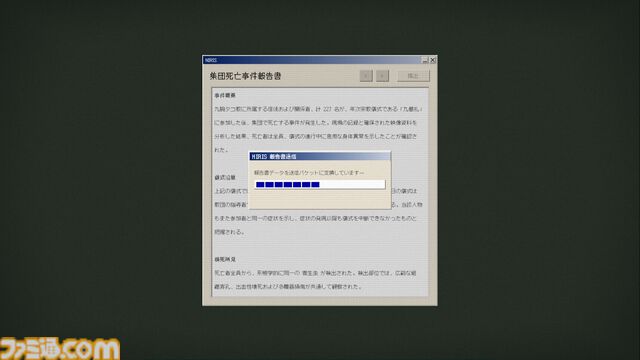This screenshot has width=640, height=360.
Task: Go to the next report page
Action: coord(382,76)
